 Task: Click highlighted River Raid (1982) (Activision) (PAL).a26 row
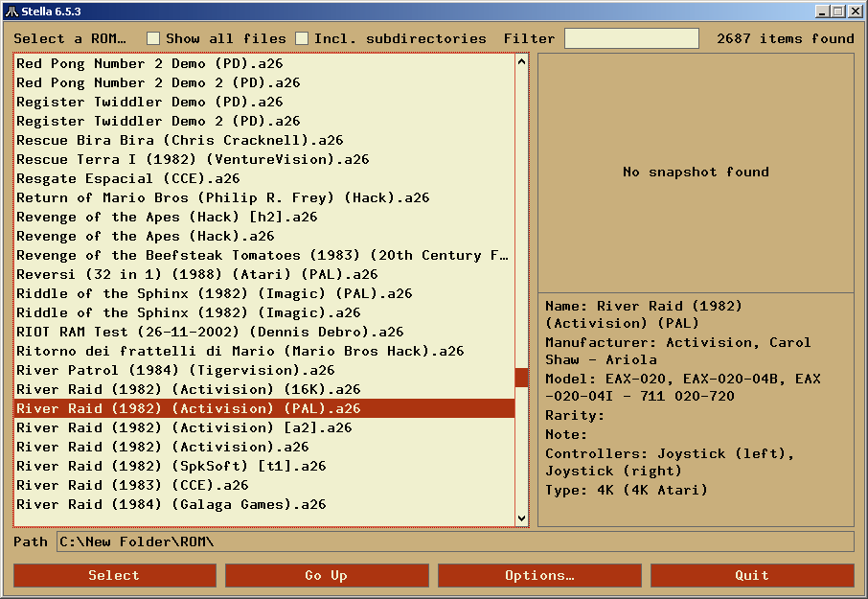[x=264, y=408]
